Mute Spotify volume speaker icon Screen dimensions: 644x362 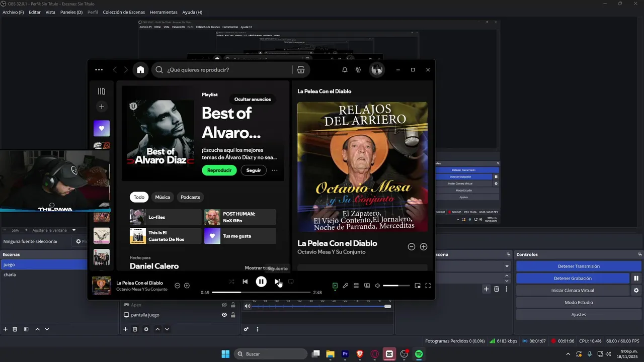click(x=377, y=286)
